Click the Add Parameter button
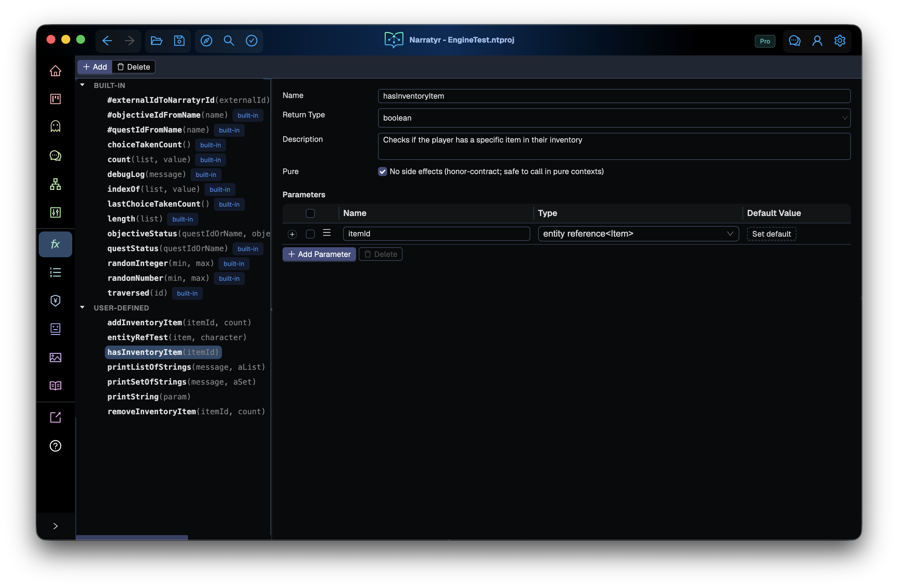The width and height of the screenshot is (898, 588). [x=319, y=254]
